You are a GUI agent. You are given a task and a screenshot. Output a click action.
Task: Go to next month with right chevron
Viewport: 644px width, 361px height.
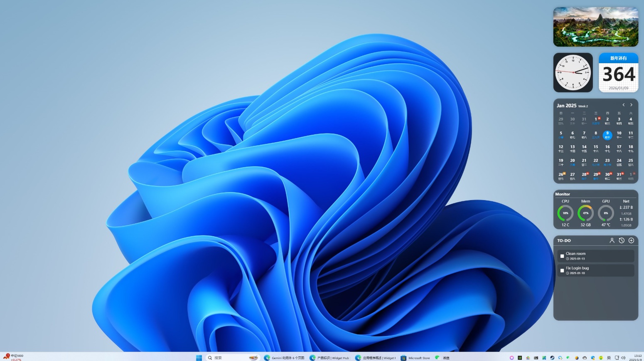631,105
